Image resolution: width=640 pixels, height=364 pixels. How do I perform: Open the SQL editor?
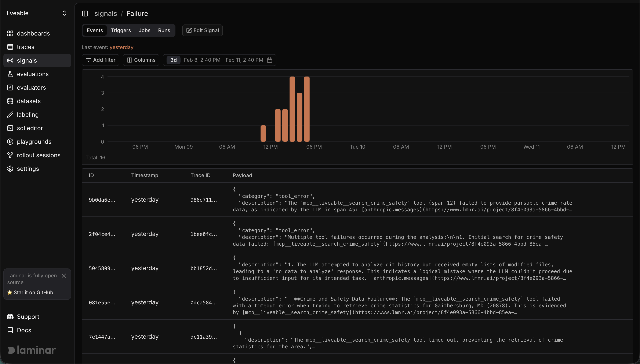(x=30, y=128)
